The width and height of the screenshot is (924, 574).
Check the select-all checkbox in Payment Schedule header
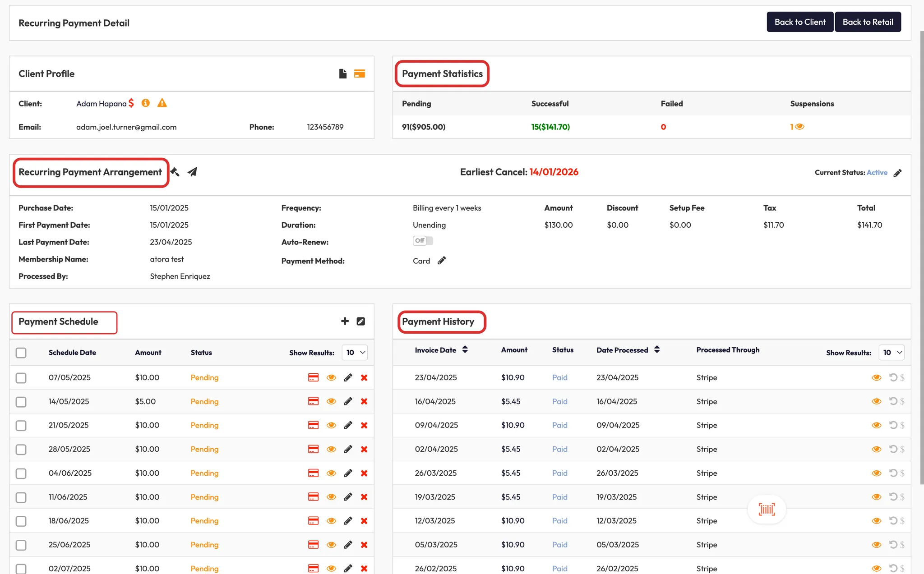(21, 353)
